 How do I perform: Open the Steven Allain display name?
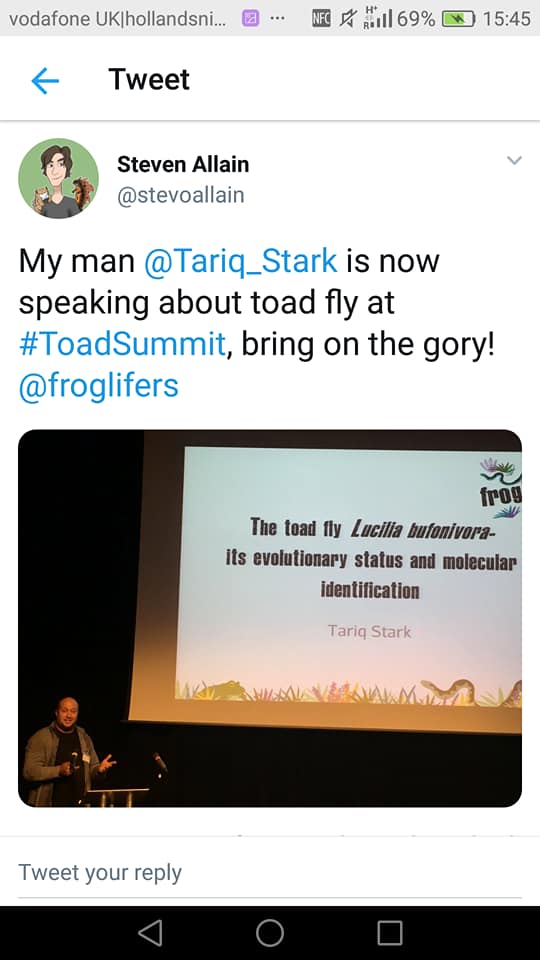coord(182,164)
